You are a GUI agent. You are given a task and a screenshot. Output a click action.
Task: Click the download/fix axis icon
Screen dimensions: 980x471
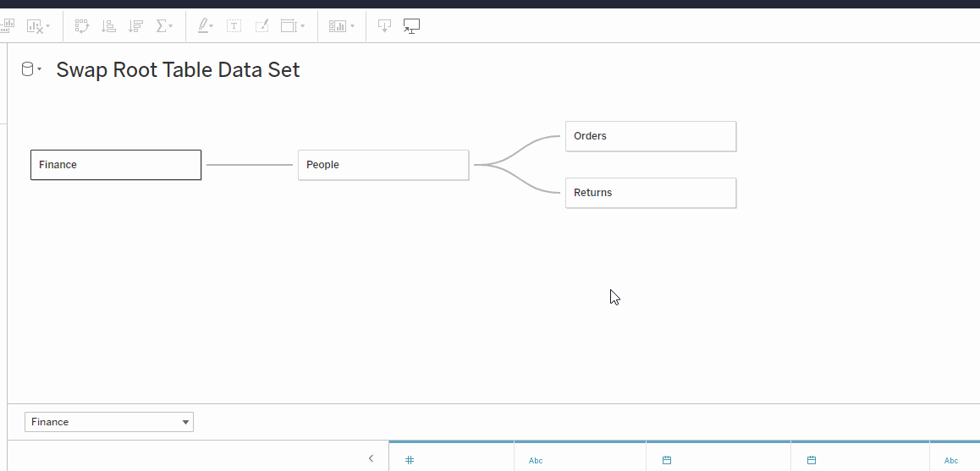(384, 25)
